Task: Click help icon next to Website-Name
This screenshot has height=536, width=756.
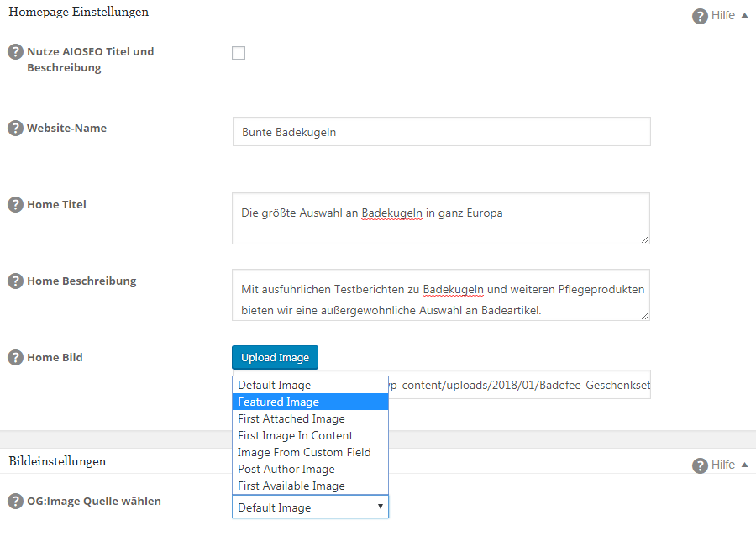Action: click(15, 129)
